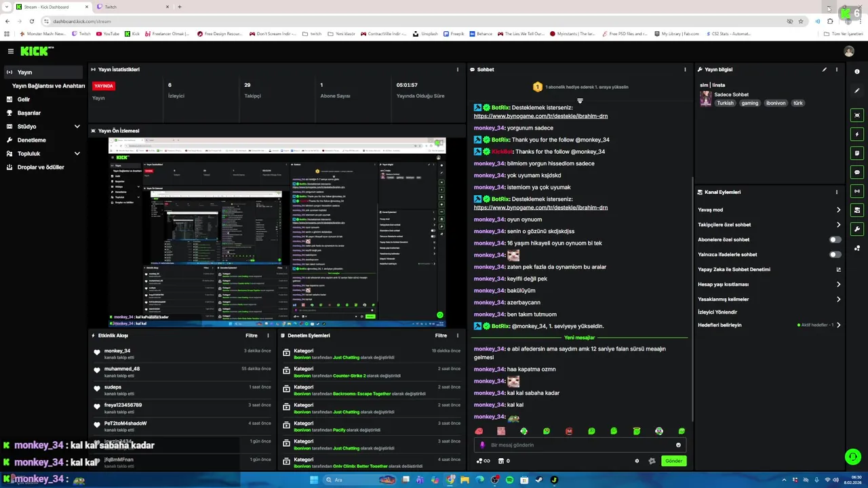Image resolution: width=868 pixels, height=488 pixels.
Task: Open the profile avatar in the Kick header
Action: [x=849, y=52]
